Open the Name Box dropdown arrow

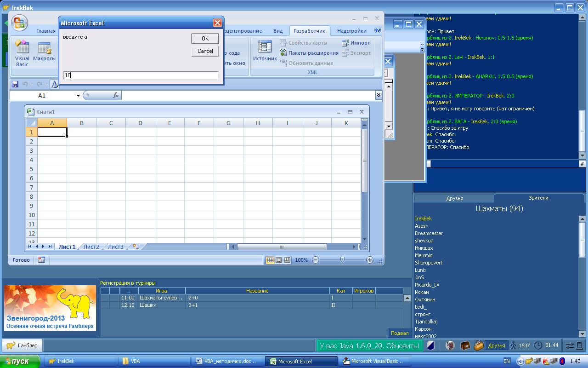coord(78,95)
